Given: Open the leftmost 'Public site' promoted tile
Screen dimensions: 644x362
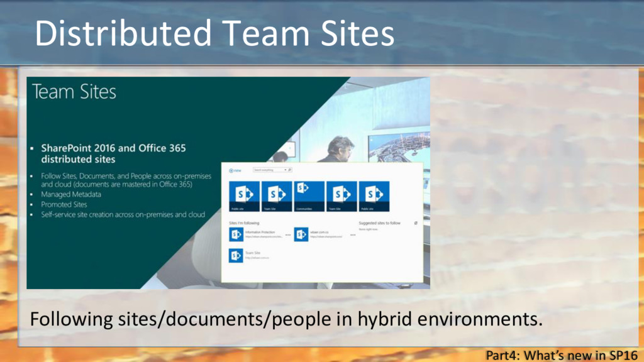Looking at the screenshot, I should (x=245, y=196).
